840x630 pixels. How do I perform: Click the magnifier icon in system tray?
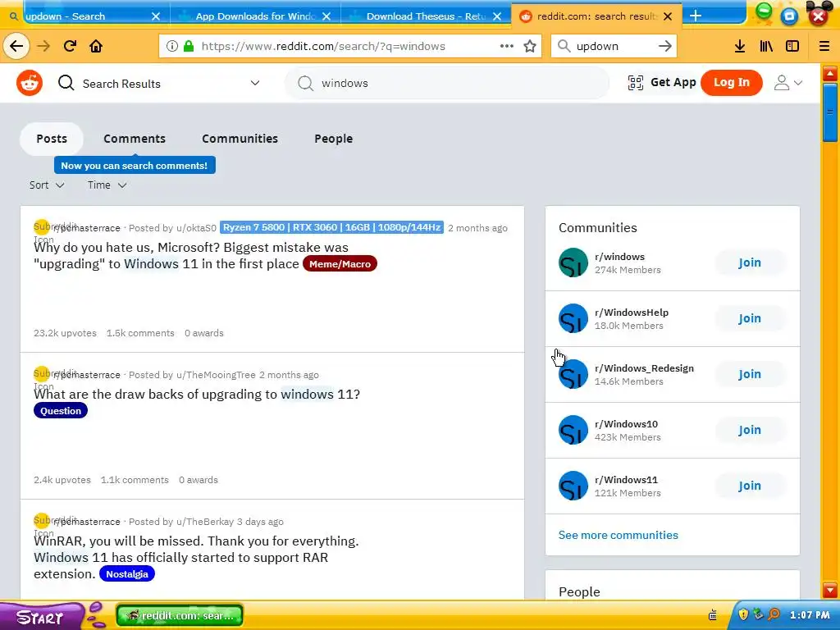[774, 614]
